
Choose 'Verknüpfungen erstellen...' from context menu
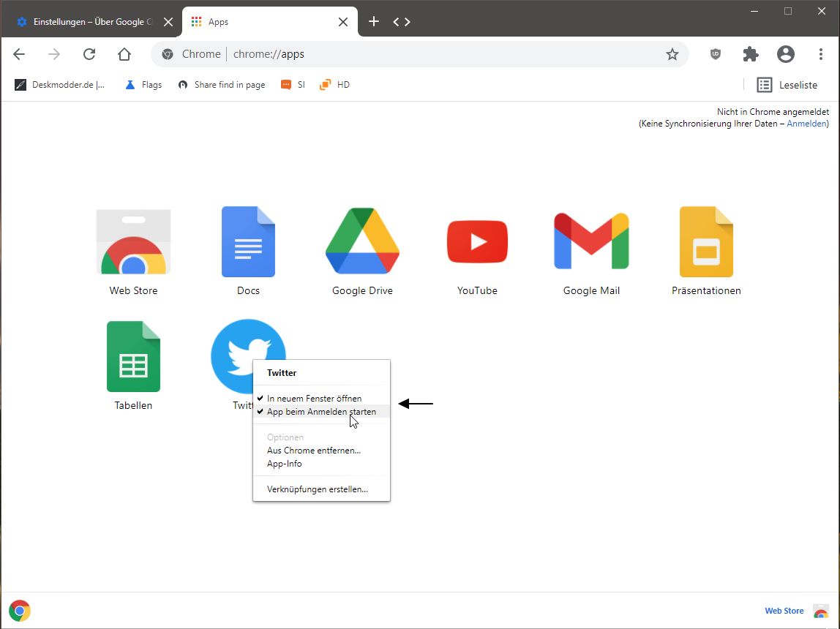[x=318, y=489]
